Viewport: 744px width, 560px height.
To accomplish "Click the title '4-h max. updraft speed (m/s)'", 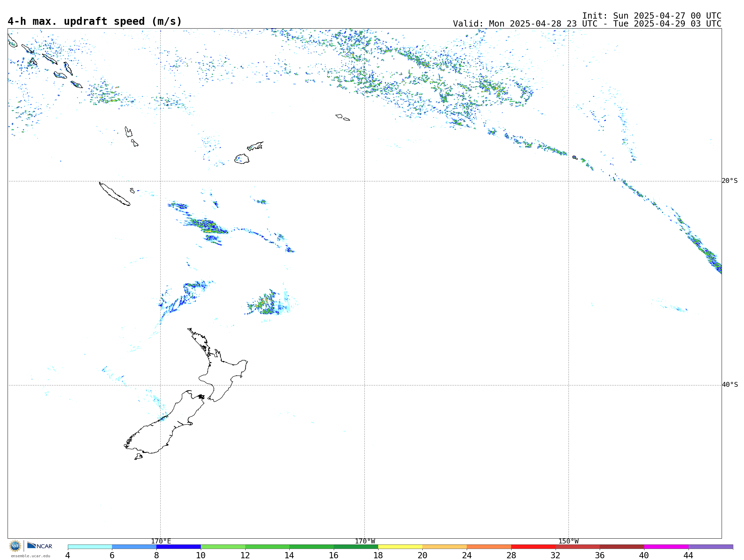I will tap(95, 21).
